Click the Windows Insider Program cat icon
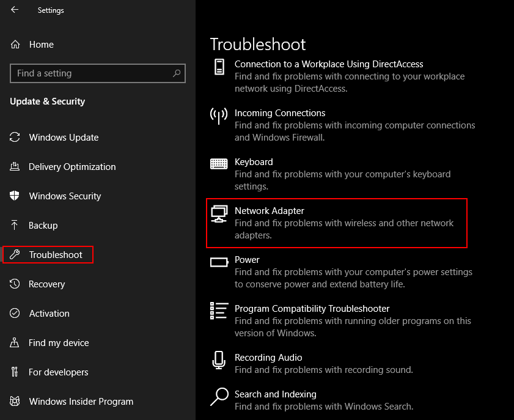514x420 pixels. 15,401
